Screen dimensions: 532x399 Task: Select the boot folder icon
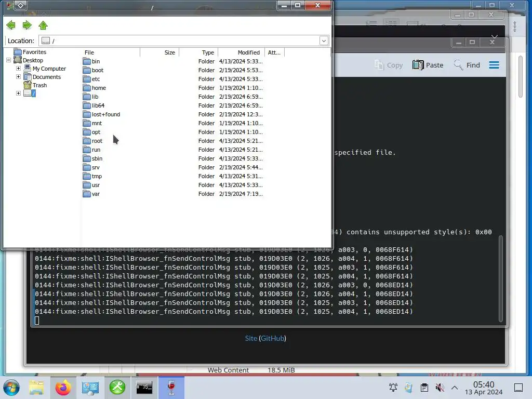point(87,70)
